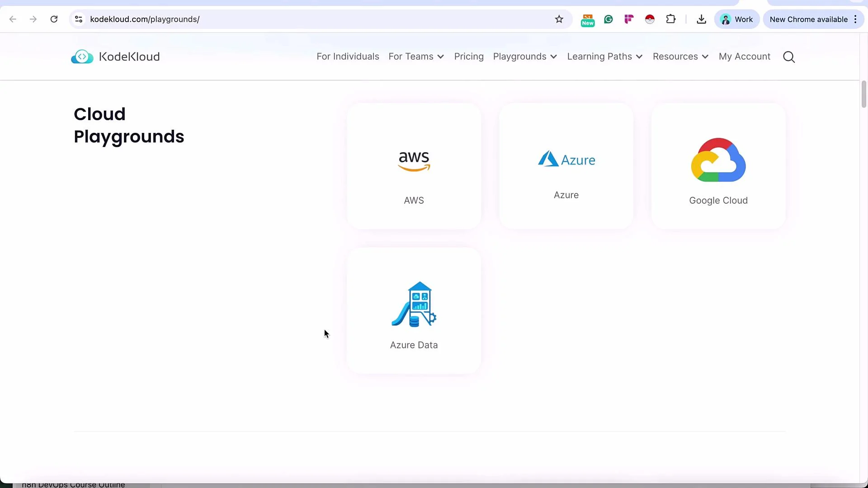Open the site search magnifier icon
The width and height of the screenshot is (868, 488).
(789, 57)
